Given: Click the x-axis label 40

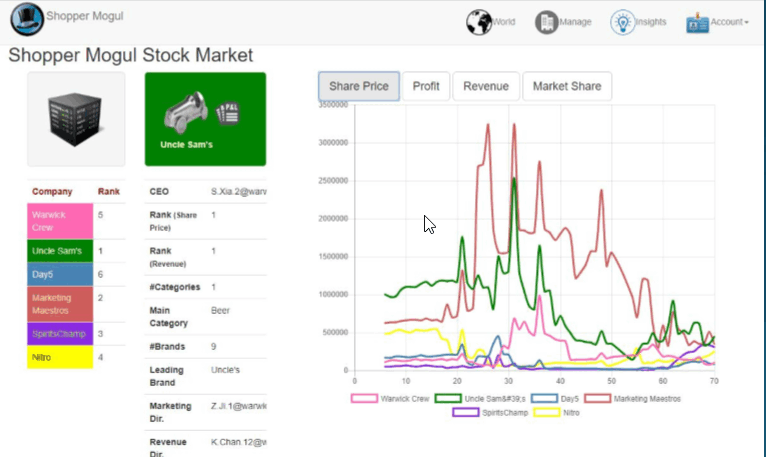Looking at the screenshot, I should (x=560, y=381).
